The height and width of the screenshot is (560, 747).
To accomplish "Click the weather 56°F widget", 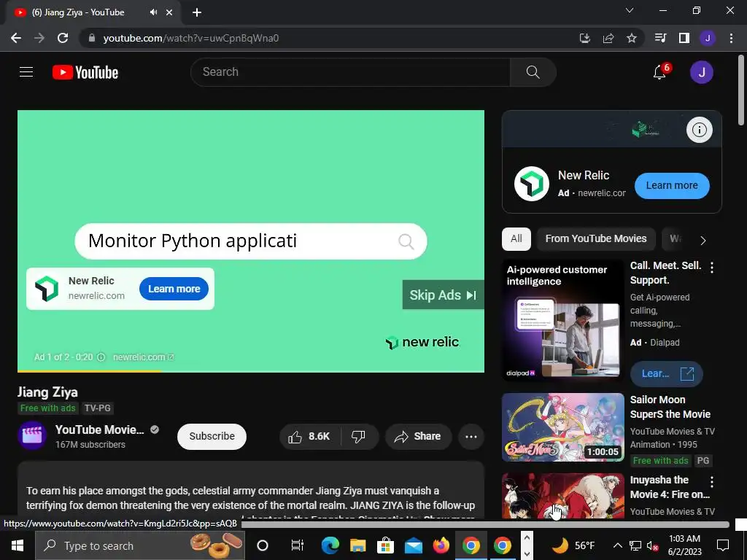I will click(x=573, y=545).
